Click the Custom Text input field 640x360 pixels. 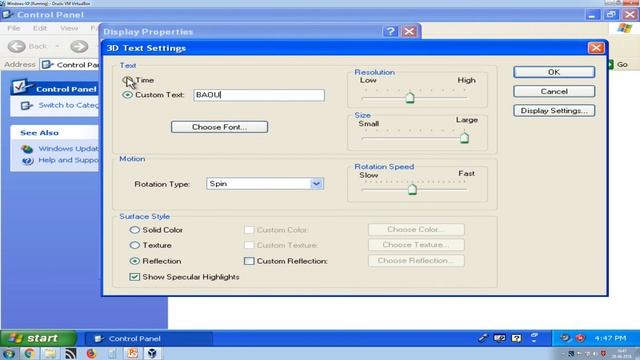259,95
